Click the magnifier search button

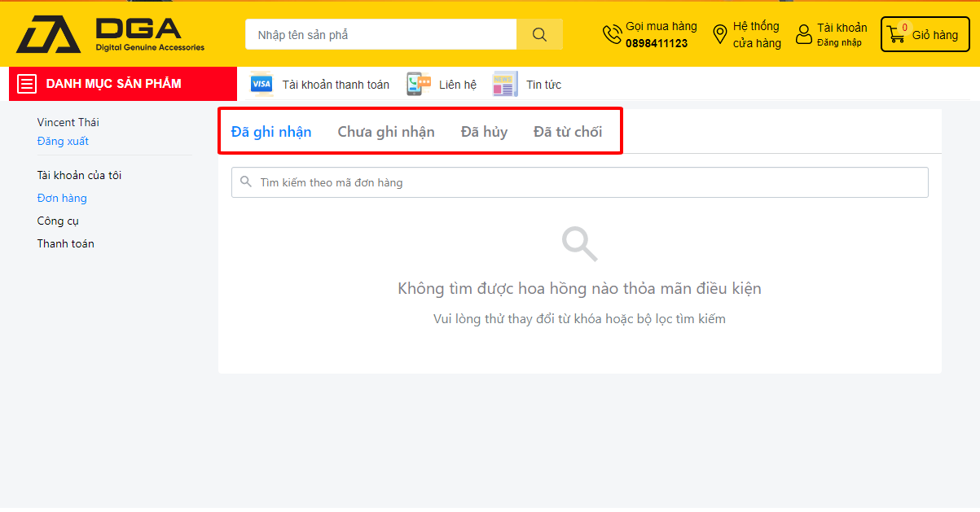[x=539, y=34]
